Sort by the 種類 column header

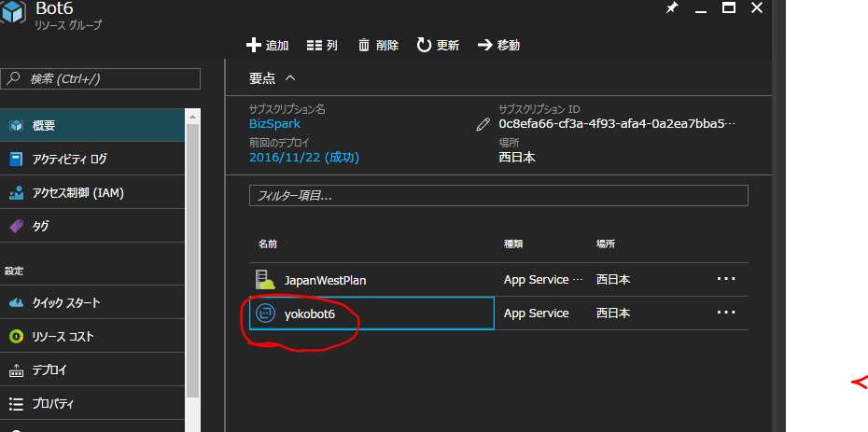click(513, 244)
